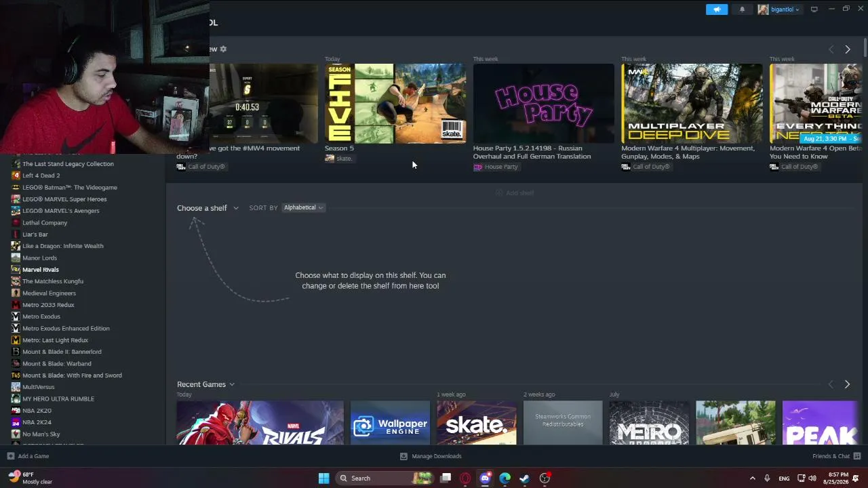Expand the Choose a shelf dropdown
868x488 pixels.
click(208, 208)
